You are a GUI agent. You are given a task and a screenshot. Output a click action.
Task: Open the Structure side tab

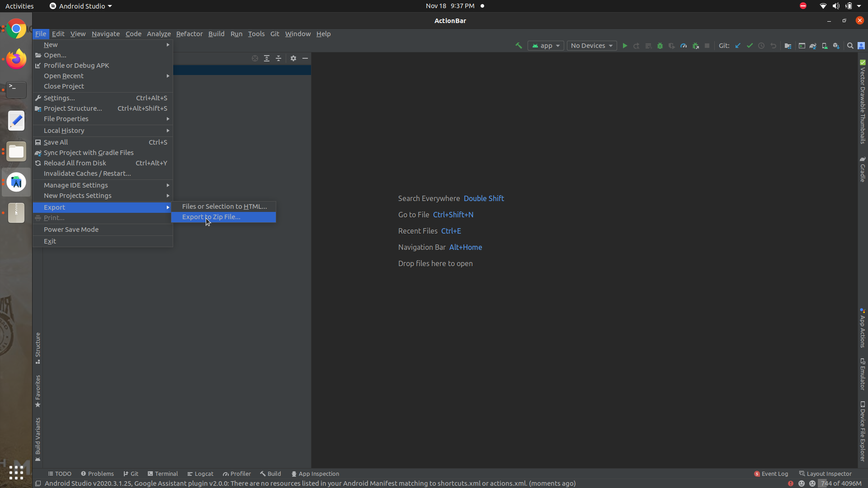pyautogui.click(x=38, y=348)
